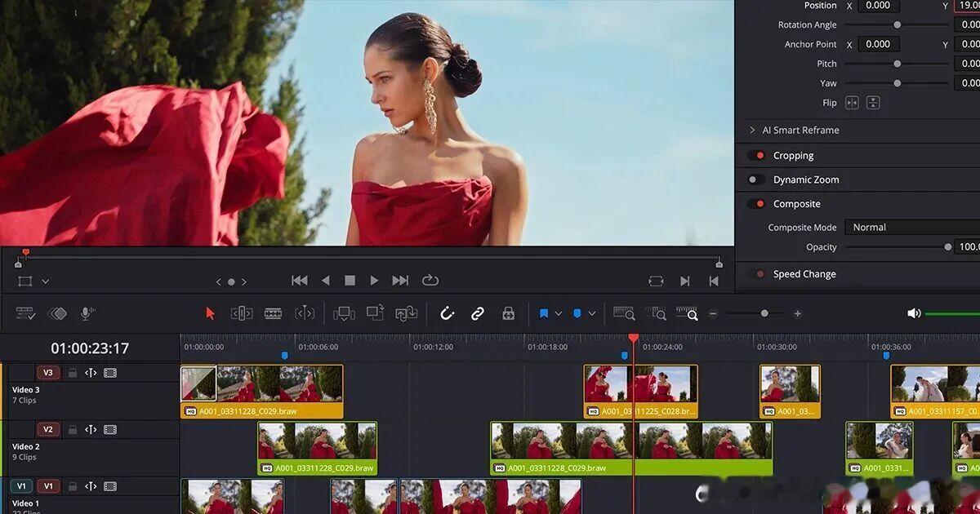Click the Full Extent Zoom icon
This screenshot has width=980, height=514.
624,313
